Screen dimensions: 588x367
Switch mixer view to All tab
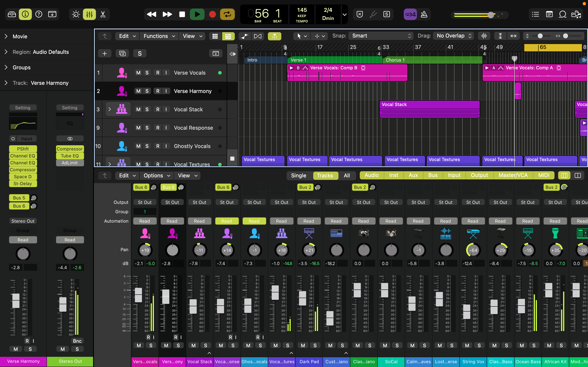[347, 176]
